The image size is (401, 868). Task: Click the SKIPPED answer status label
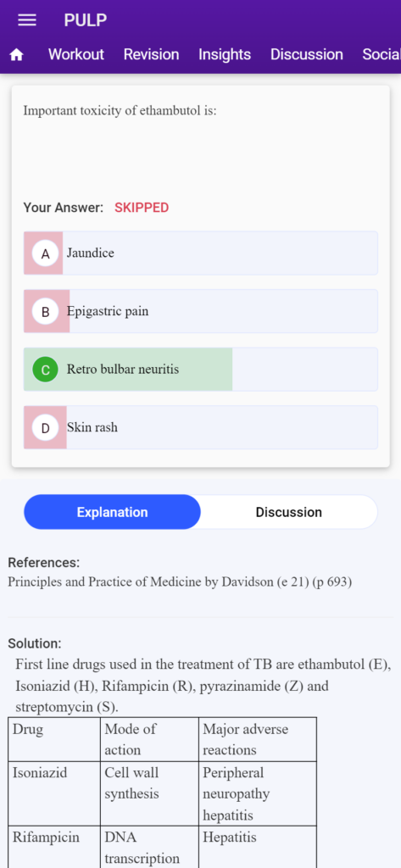[142, 208]
